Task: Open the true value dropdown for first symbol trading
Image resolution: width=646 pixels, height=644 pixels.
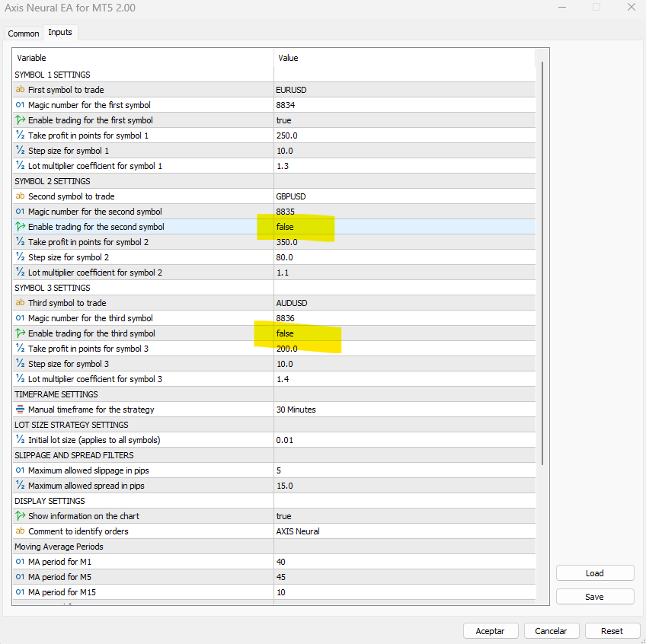Action: coord(404,120)
